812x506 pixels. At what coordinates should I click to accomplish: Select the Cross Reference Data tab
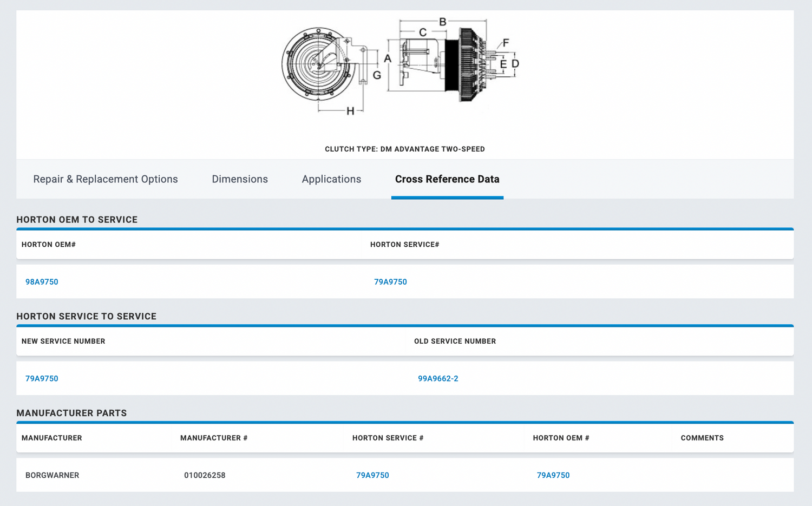(x=447, y=179)
